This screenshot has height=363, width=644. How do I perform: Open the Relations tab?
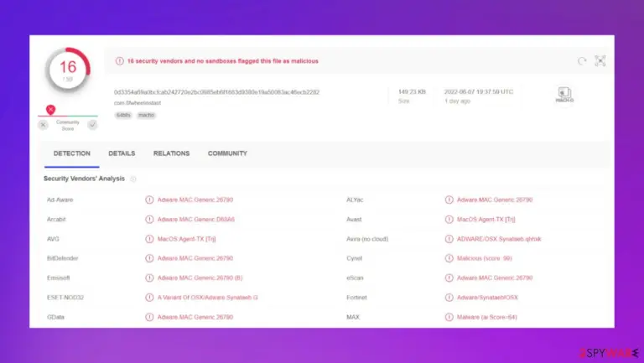pos(171,153)
